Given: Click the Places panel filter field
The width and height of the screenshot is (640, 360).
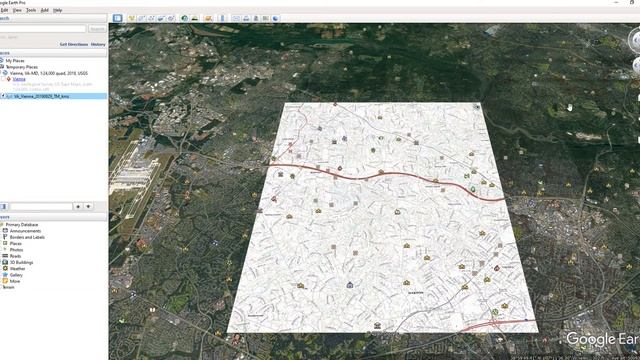Looking at the screenshot, I should tap(41, 207).
